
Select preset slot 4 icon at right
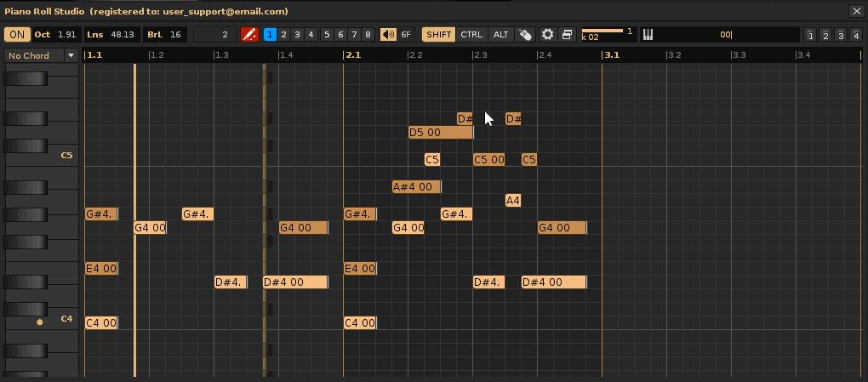pyautogui.click(x=854, y=35)
